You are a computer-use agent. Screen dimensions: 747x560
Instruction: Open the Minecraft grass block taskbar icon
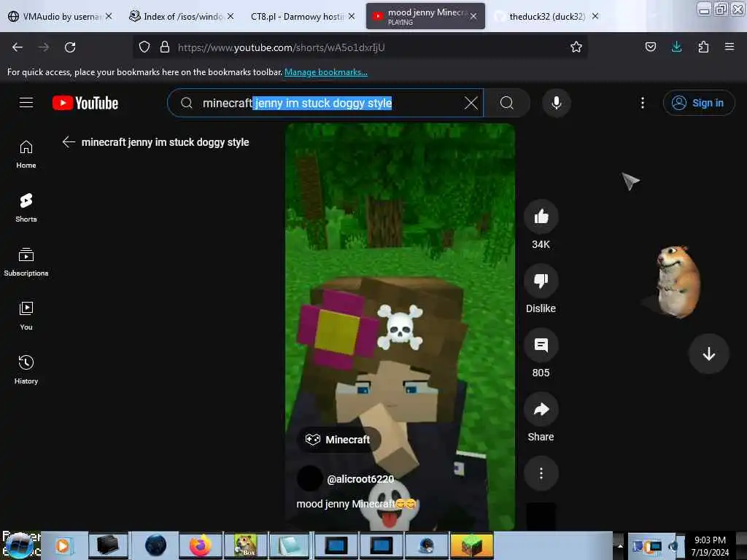click(471, 545)
